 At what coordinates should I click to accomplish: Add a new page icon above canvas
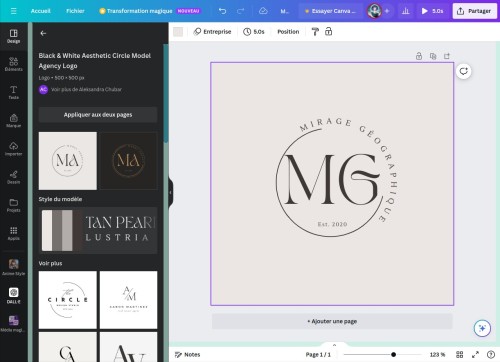point(447,56)
